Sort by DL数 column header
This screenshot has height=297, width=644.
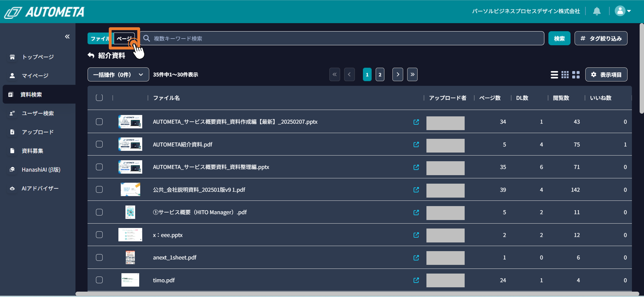(522, 98)
